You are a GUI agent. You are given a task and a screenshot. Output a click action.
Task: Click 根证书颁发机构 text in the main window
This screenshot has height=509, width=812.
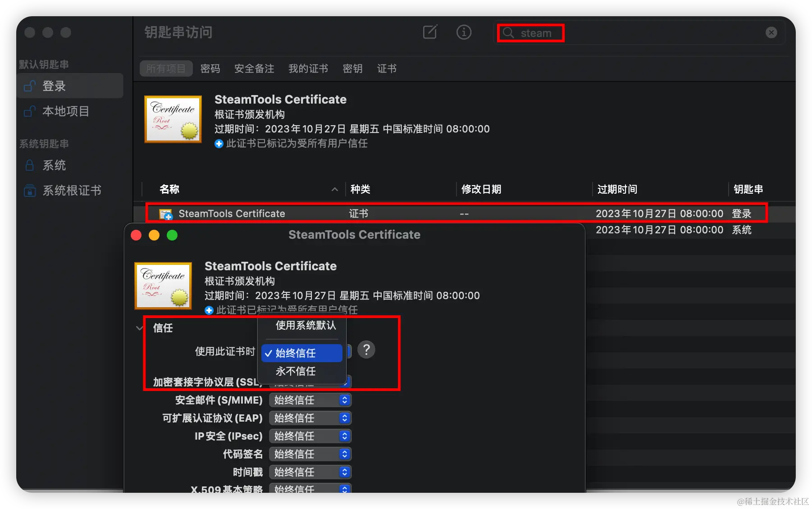pyautogui.click(x=250, y=114)
